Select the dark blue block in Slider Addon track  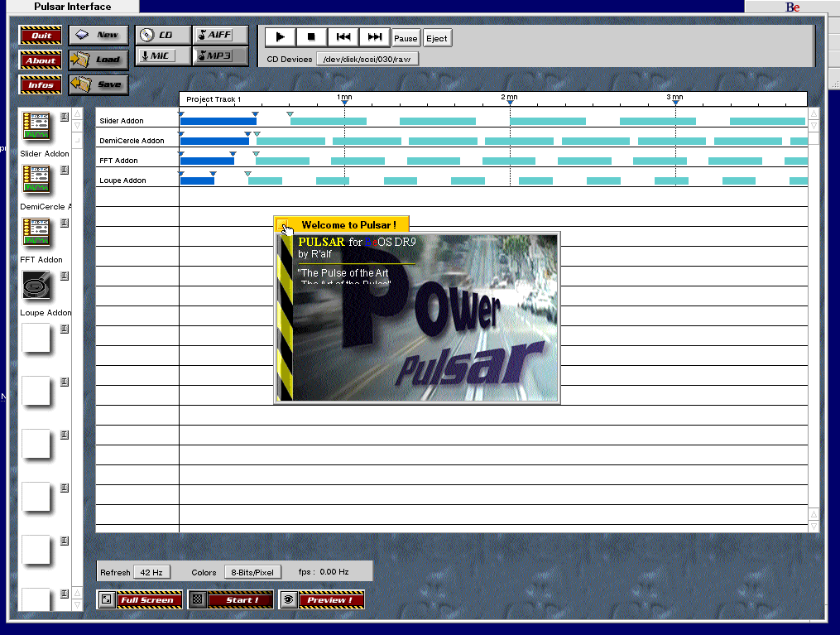click(x=218, y=121)
